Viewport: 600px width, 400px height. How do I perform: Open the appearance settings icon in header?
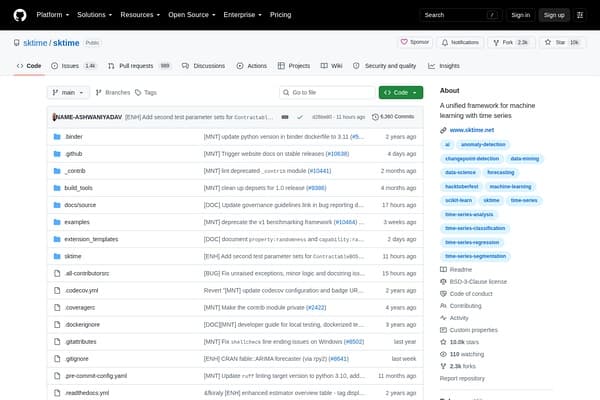580,15
